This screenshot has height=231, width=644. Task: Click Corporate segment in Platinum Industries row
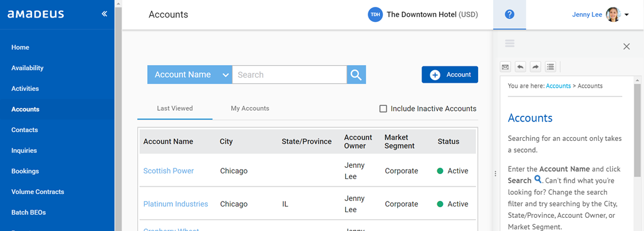402,204
